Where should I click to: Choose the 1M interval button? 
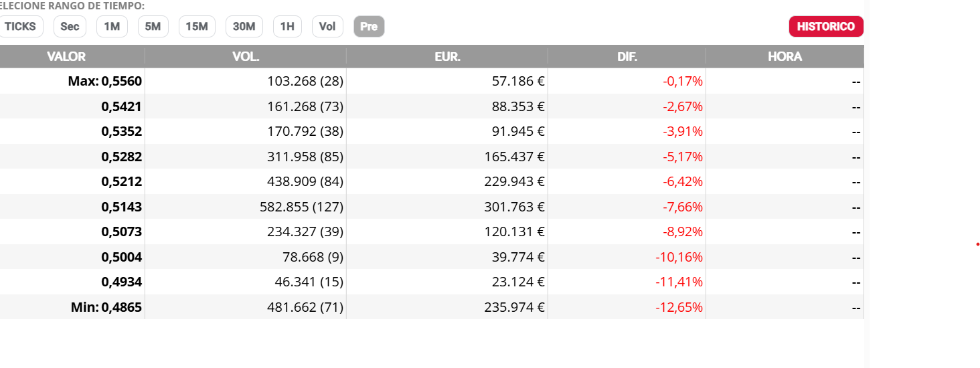112,27
